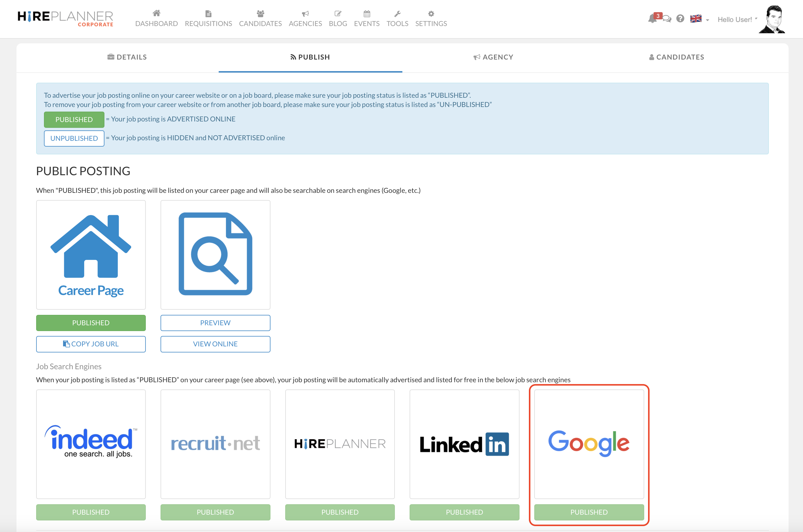The width and height of the screenshot is (803, 532).
Task: Expand the Hello User account menu
Action: pos(737,19)
